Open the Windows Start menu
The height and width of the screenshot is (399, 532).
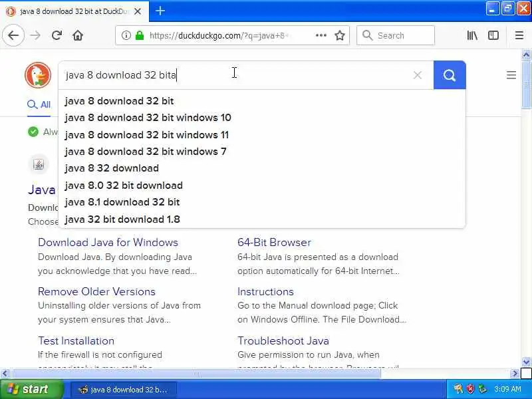[31, 389]
